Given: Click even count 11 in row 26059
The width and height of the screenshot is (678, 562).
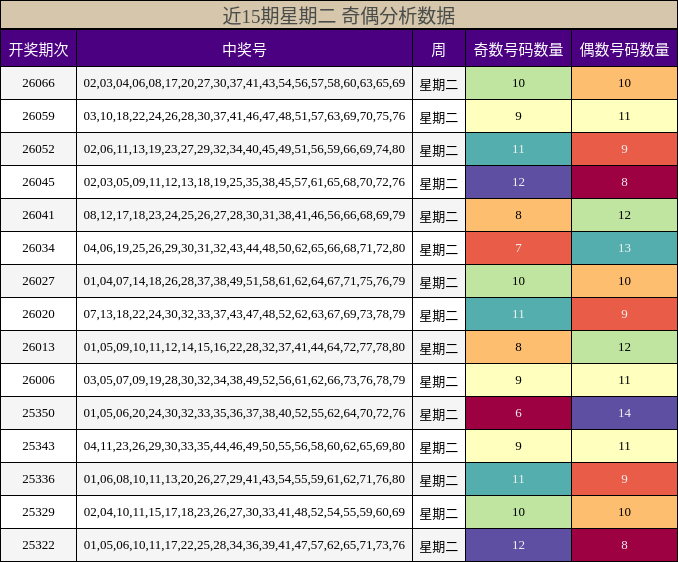Looking at the screenshot, I should [624, 116].
